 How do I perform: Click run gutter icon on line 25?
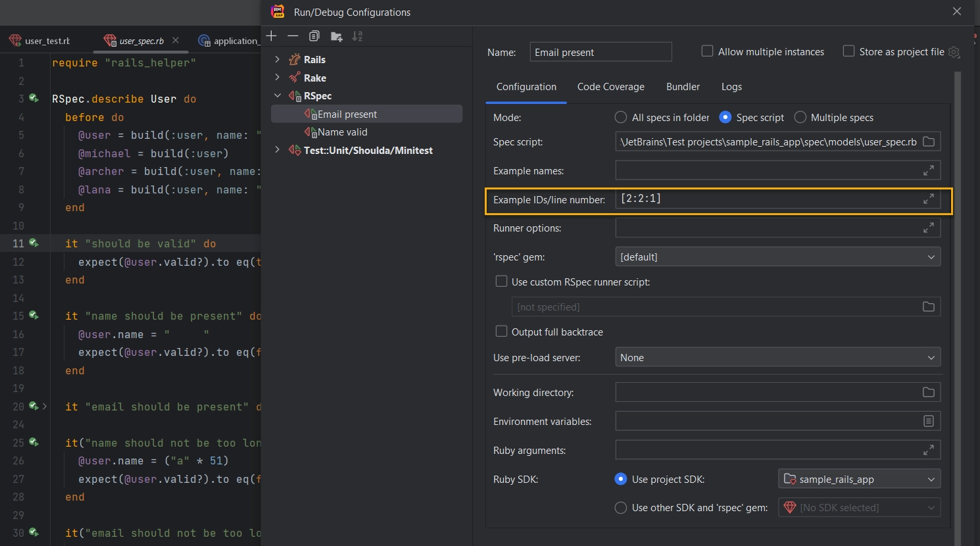point(34,443)
